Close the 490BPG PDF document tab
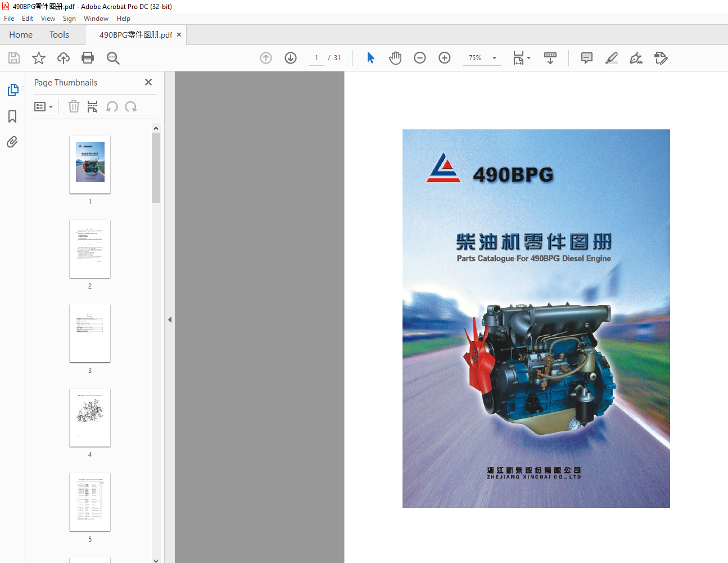The width and height of the screenshot is (728, 563). [179, 35]
